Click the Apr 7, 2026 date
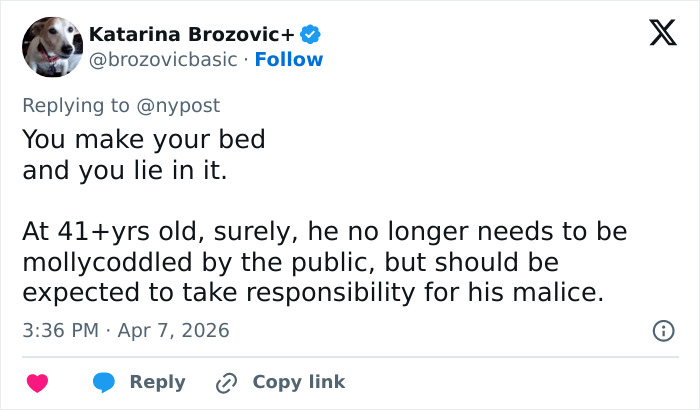 pos(175,330)
